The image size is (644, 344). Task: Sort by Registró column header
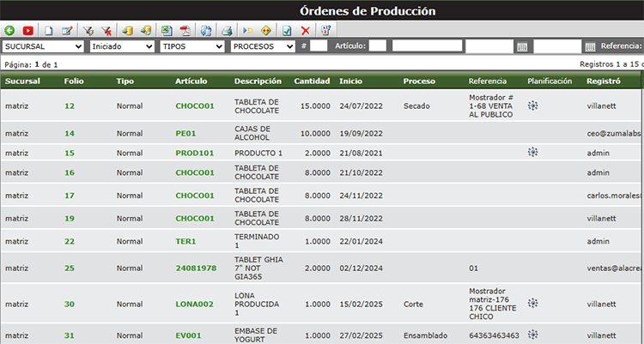[604, 81]
